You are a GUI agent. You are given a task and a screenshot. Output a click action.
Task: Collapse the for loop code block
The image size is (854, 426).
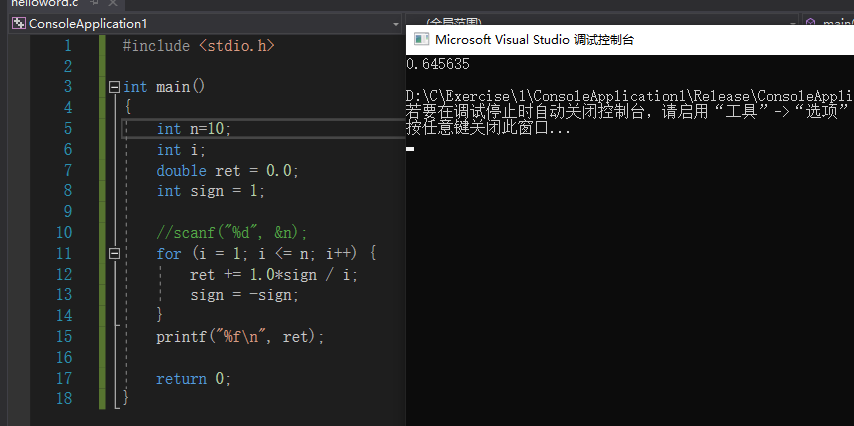(114, 253)
